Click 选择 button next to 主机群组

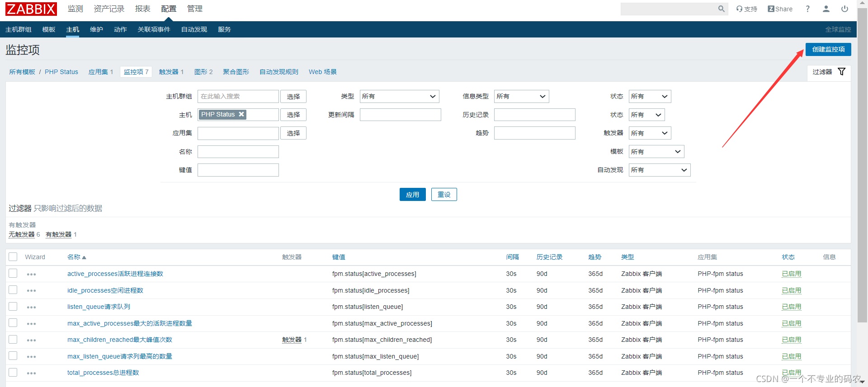[293, 96]
